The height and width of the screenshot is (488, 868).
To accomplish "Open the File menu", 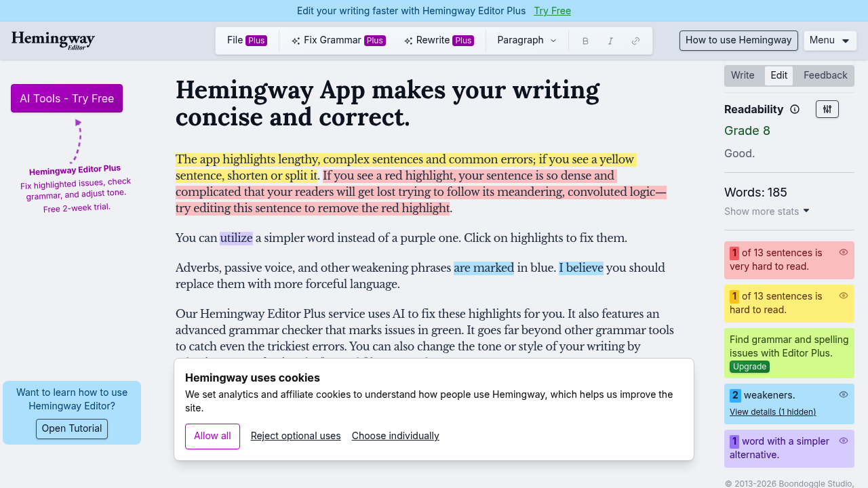I will click(247, 41).
